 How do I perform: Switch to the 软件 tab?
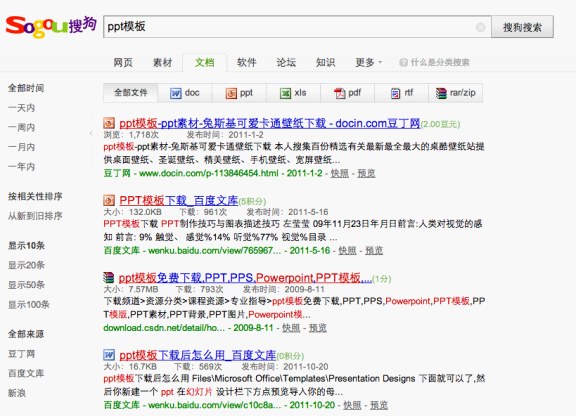click(x=247, y=63)
